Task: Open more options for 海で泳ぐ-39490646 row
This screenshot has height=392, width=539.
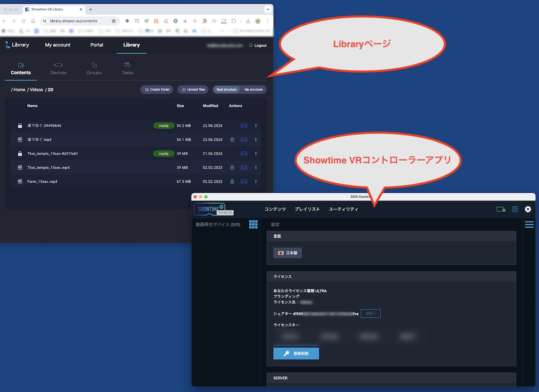Action: 256,125
